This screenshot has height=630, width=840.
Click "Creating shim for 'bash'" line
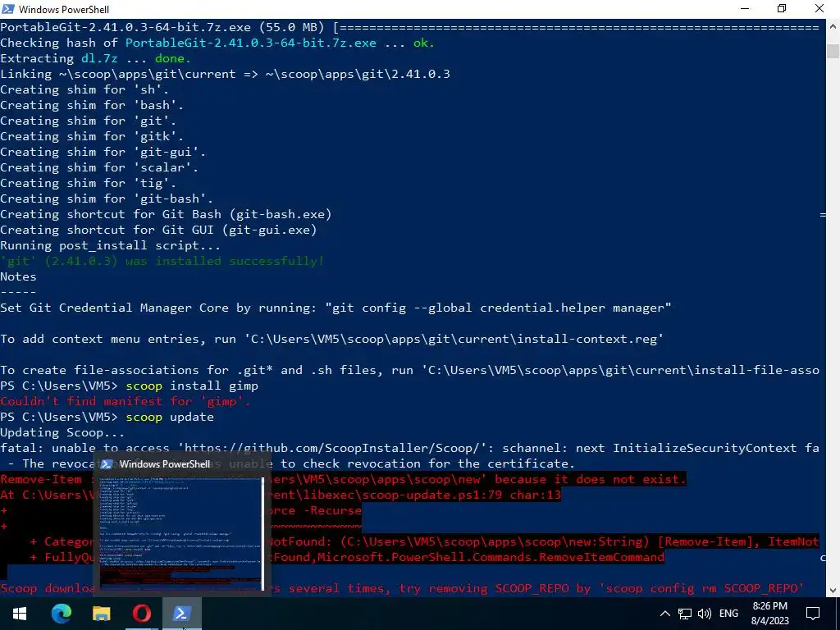click(92, 105)
